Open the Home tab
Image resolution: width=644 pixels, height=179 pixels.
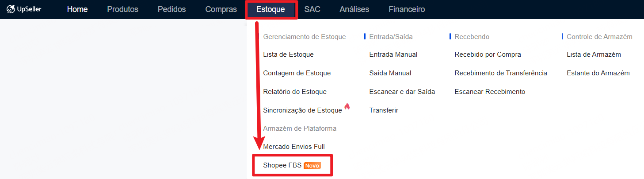point(77,9)
